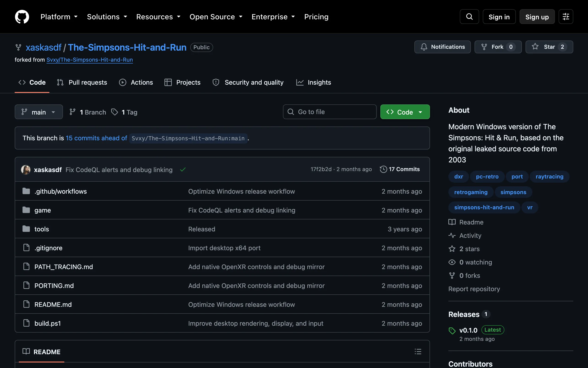Open the PATH_TRACING.md file
This screenshot has height=368, width=588.
pos(64,267)
